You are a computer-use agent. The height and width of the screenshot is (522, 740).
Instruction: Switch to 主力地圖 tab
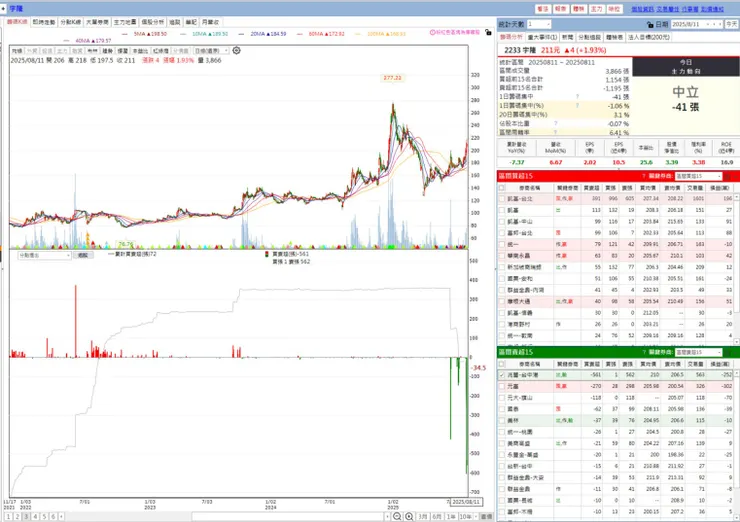(125, 22)
